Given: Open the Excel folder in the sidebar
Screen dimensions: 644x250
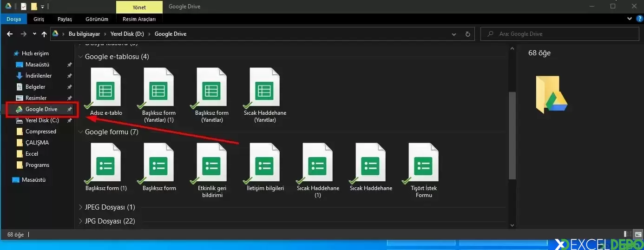Looking at the screenshot, I should pos(32,154).
